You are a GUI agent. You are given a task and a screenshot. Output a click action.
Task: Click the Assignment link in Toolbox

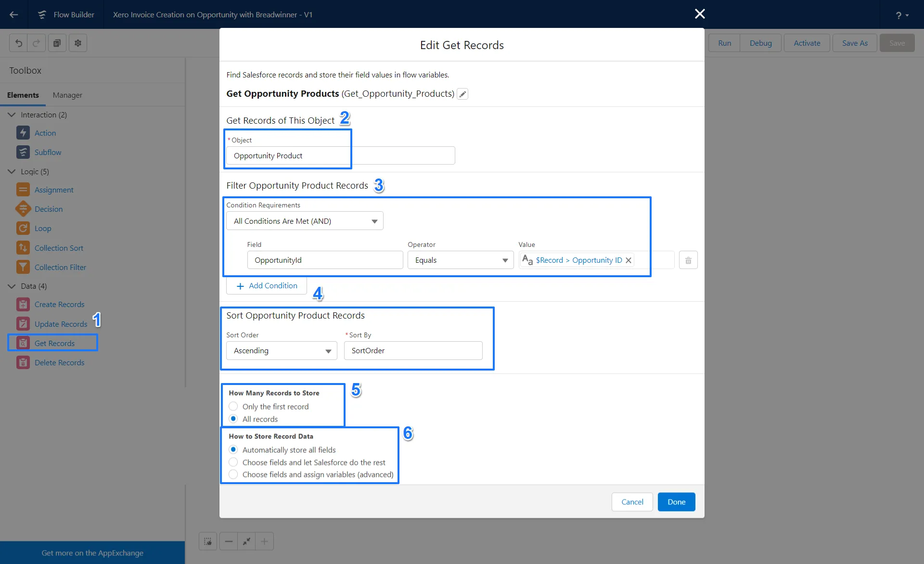tap(54, 190)
